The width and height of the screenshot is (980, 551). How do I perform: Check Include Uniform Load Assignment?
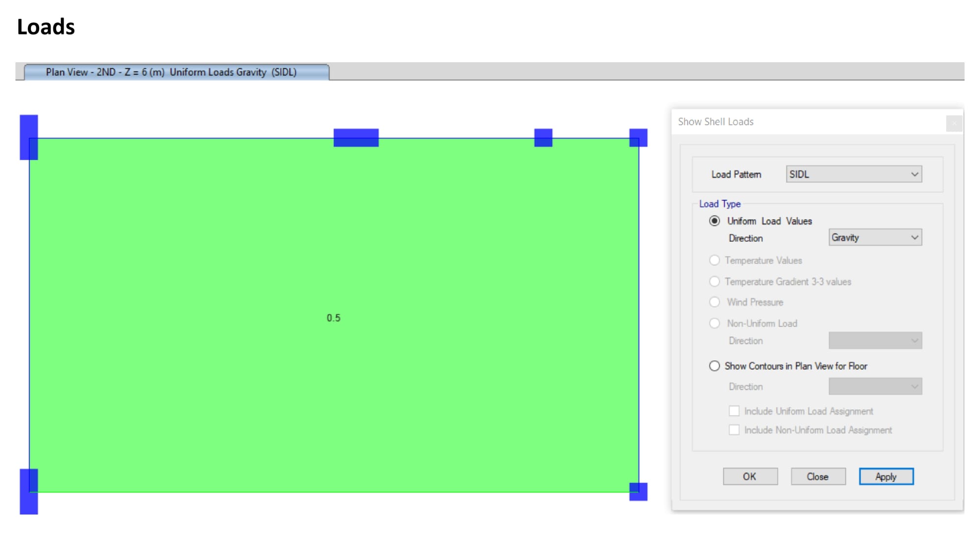point(734,411)
